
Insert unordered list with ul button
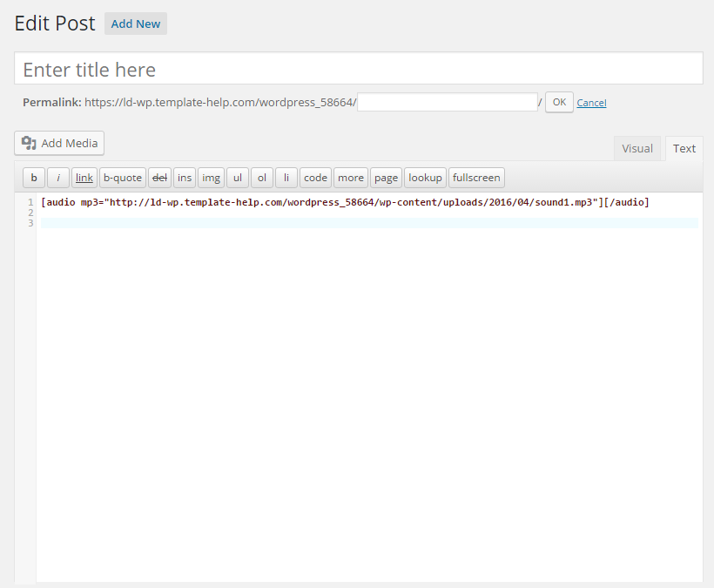pos(238,178)
